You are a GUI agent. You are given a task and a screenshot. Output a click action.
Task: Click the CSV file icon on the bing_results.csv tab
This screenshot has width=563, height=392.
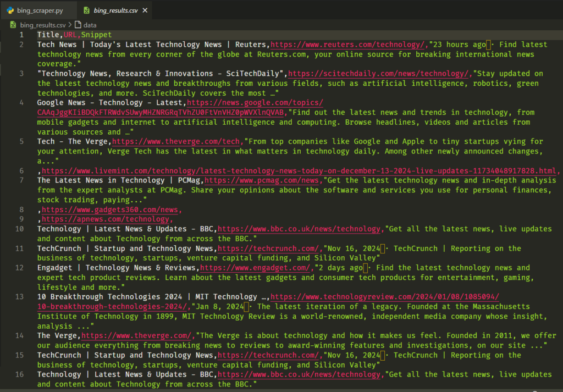86,10
